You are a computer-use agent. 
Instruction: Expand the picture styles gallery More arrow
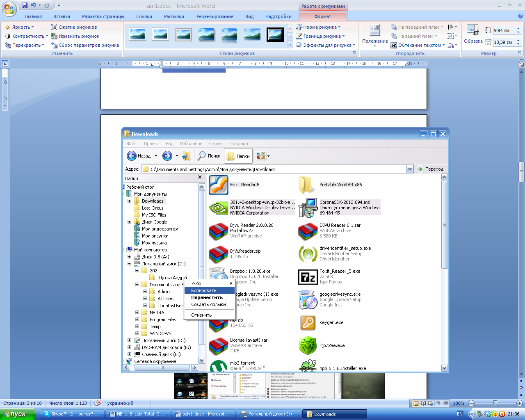pyautogui.click(x=290, y=43)
